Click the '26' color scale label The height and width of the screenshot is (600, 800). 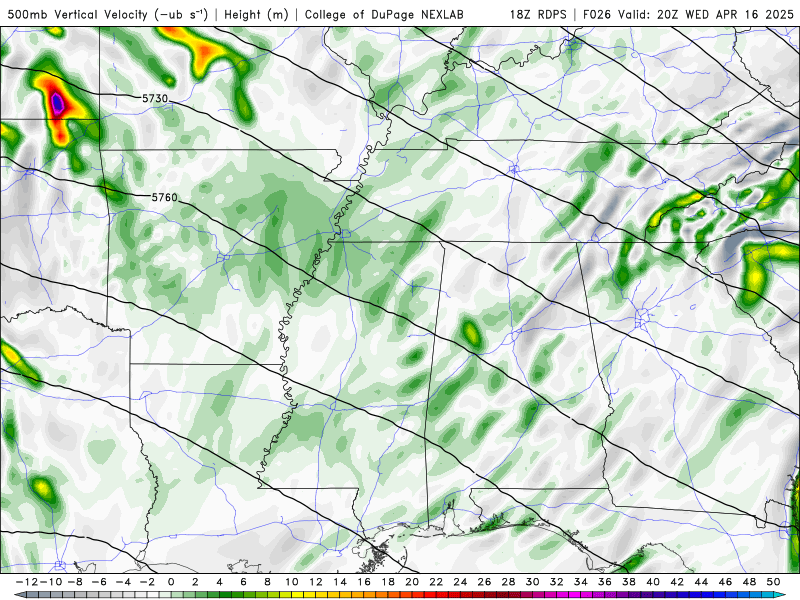tap(484, 582)
